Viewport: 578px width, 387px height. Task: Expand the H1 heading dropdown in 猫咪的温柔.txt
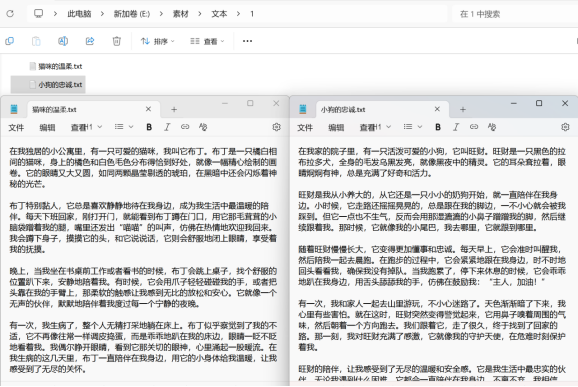tap(86, 127)
